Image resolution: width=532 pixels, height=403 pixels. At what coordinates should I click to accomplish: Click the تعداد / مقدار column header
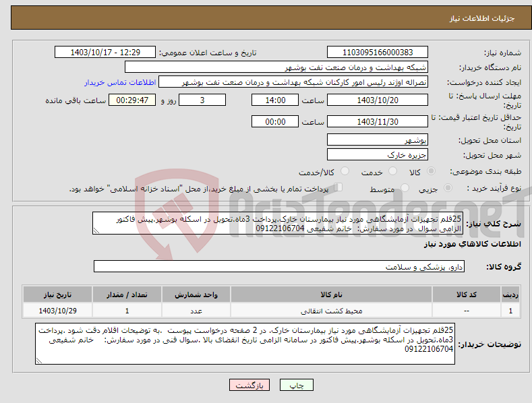tap(127, 294)
